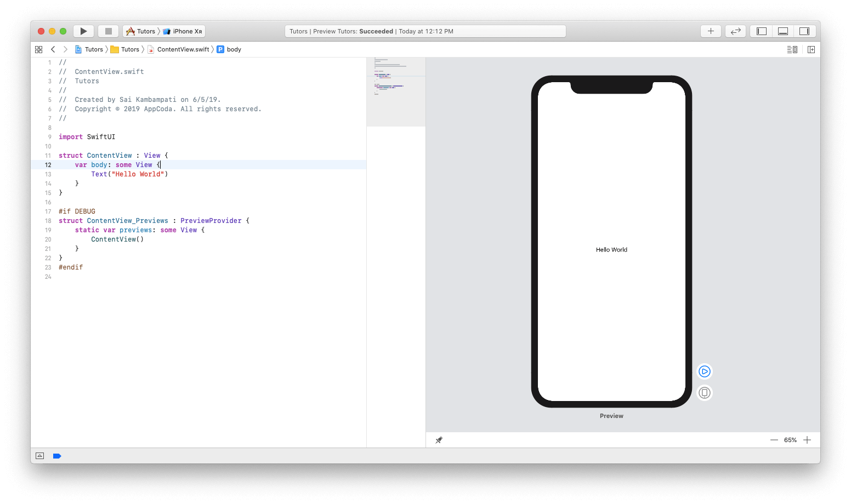
Task: Click the breakpoints toggle at bottom left
Action: tap(57, 455)
